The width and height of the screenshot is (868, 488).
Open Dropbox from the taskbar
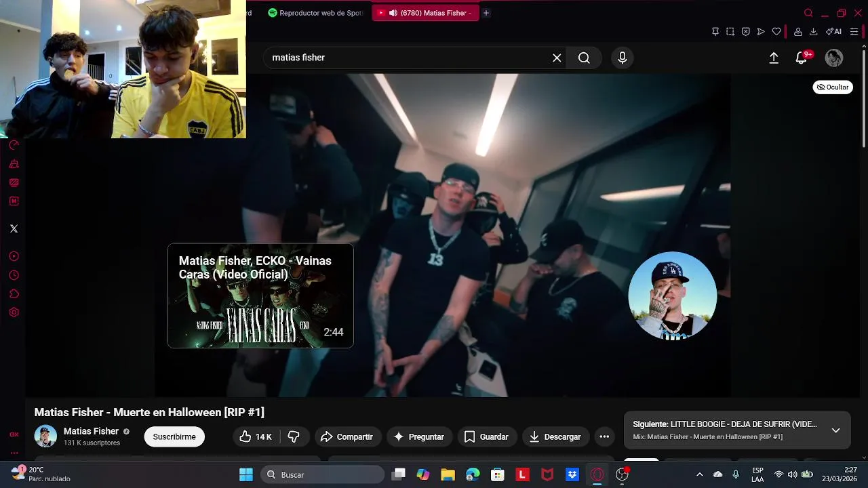click(x=572, y=474)
